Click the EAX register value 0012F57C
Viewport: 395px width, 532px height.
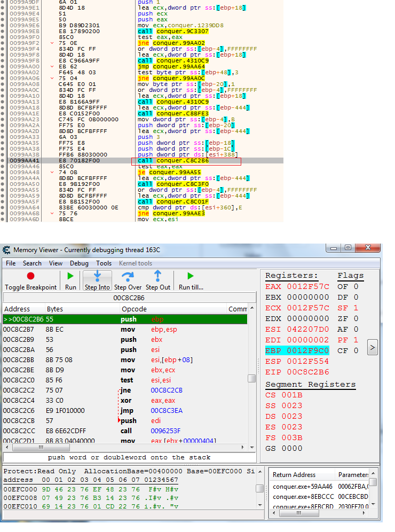[x=308, y=287]
